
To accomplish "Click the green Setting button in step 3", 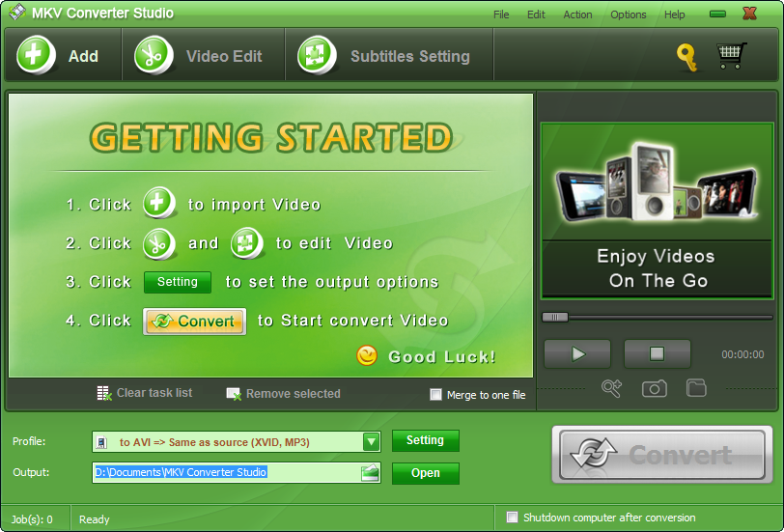I will [178, 282].
